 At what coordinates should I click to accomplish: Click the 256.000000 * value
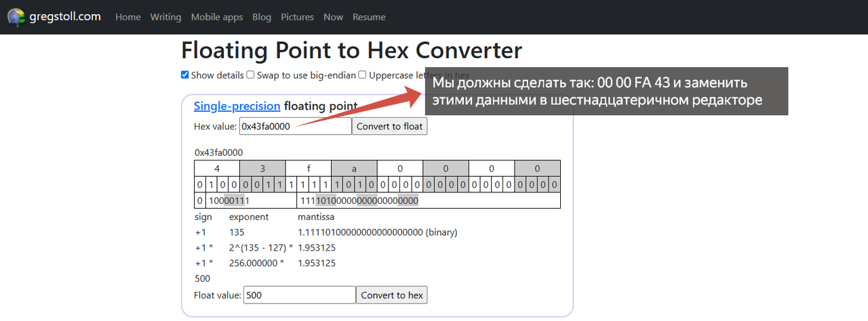[x=257, y=263]
